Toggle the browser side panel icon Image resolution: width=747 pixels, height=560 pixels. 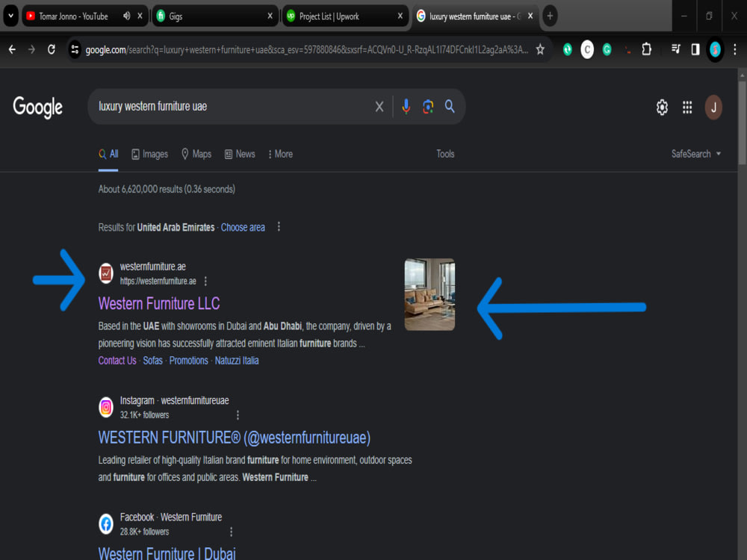click(695, 49)
